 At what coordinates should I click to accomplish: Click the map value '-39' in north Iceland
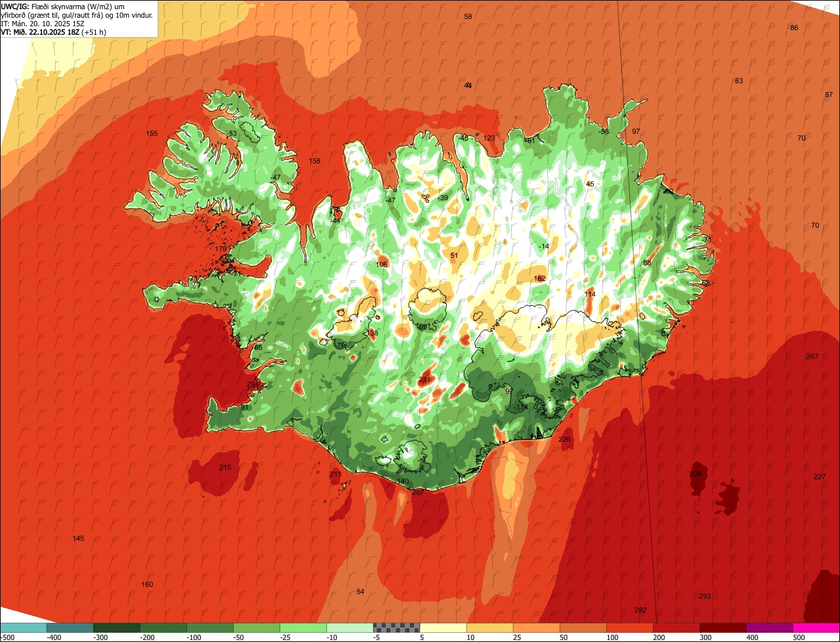[x=443, y=198]
